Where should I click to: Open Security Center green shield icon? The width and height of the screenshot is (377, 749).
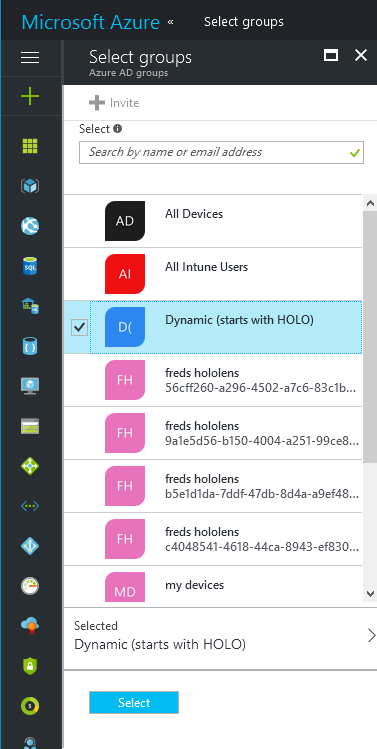point(30,665)
